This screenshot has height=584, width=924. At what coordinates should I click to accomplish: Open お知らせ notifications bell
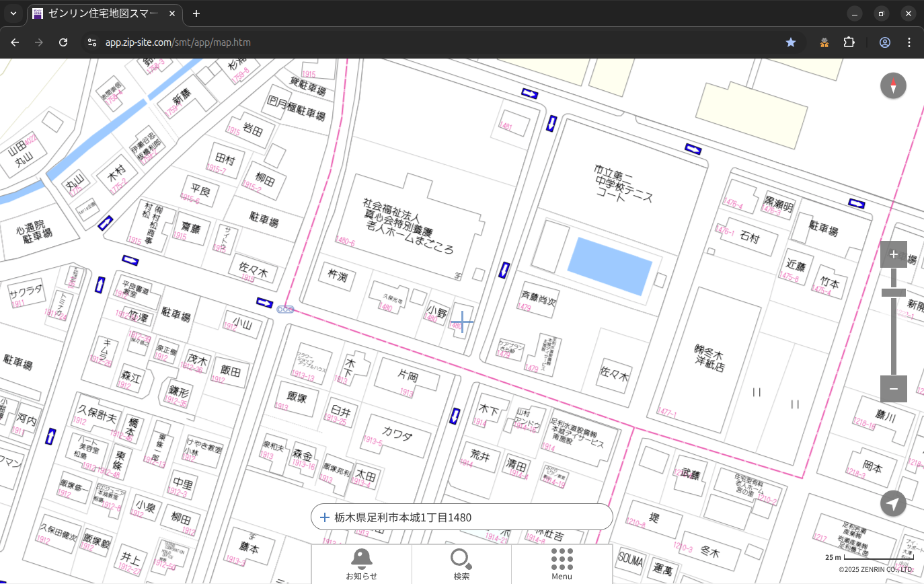[361, 564]
